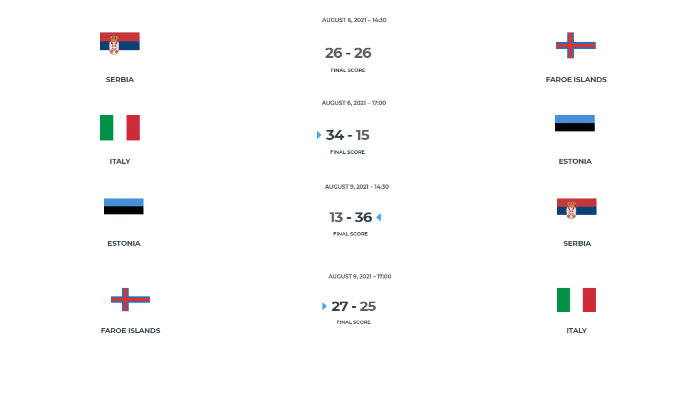
Task: Select Italy's flag in the August 6 match
Action: [119, 128]
